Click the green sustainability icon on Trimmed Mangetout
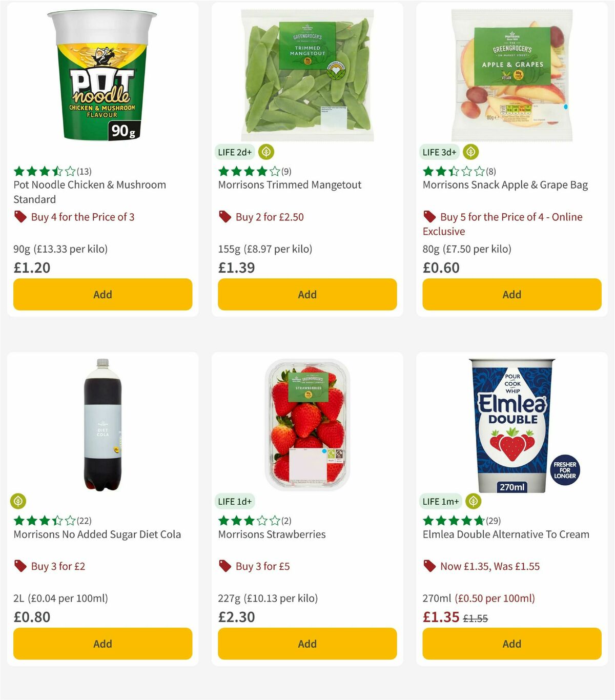This screenshot has width=615, height=700. pos(265,152)
